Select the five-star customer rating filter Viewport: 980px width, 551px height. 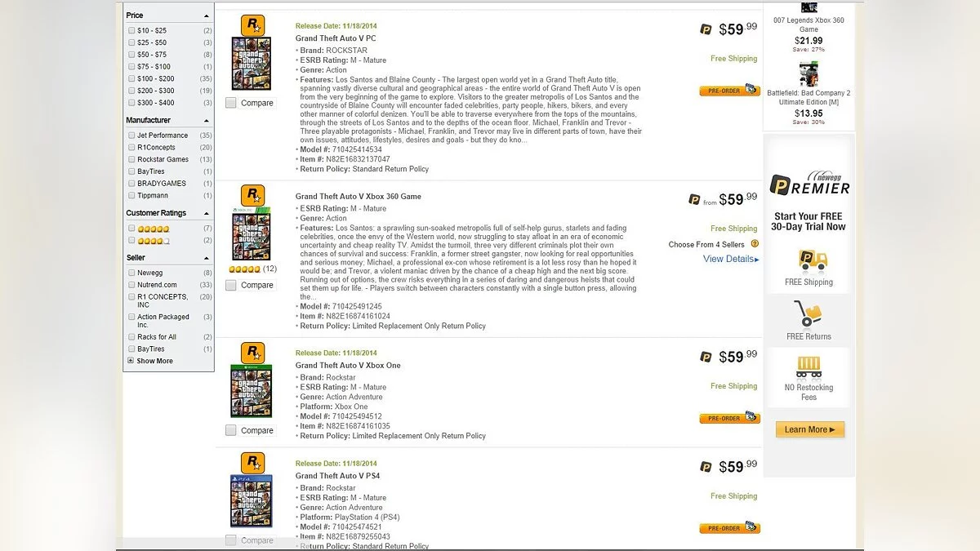pos(131,229)
